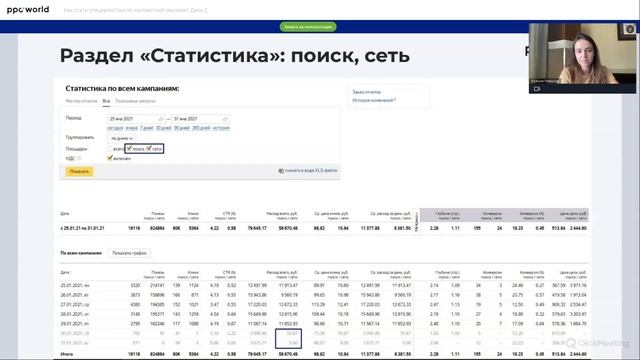
Task: Switch to the 'Мастер отчетов' tab
Action: tap(81, 101)
